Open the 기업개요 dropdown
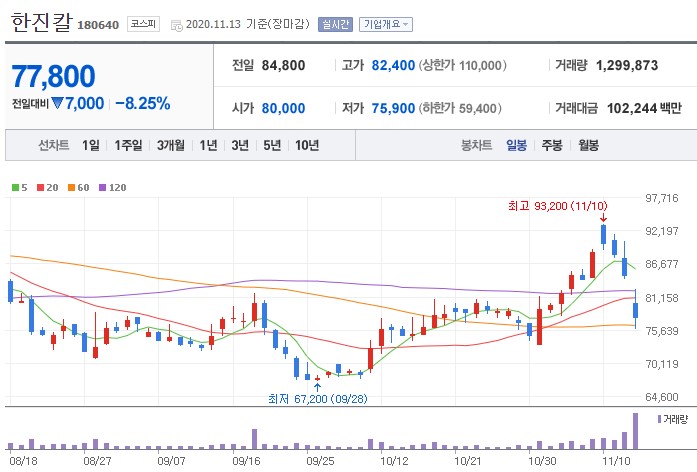This screenshot has width=697, height=472. click(x=386, y=24)
